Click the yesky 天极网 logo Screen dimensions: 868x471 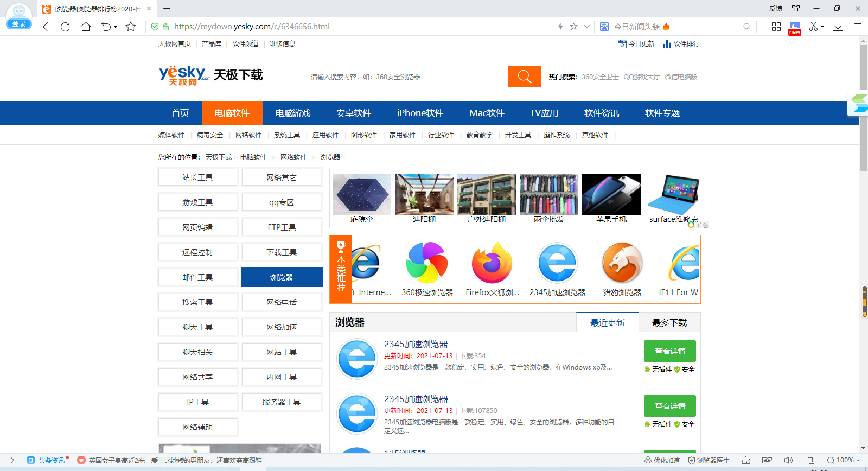tap(184, 75)
